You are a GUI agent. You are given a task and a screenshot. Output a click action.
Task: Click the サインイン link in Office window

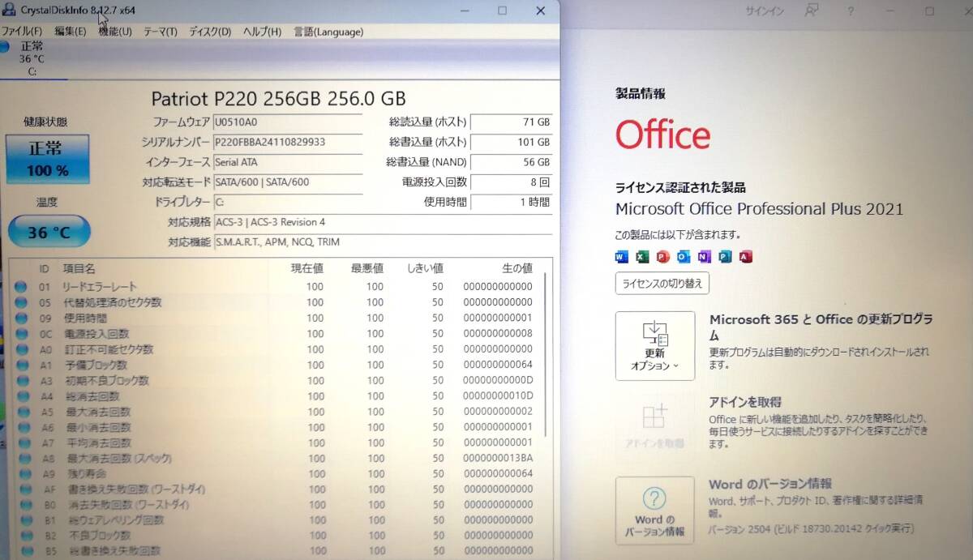(x=764, y=11)
